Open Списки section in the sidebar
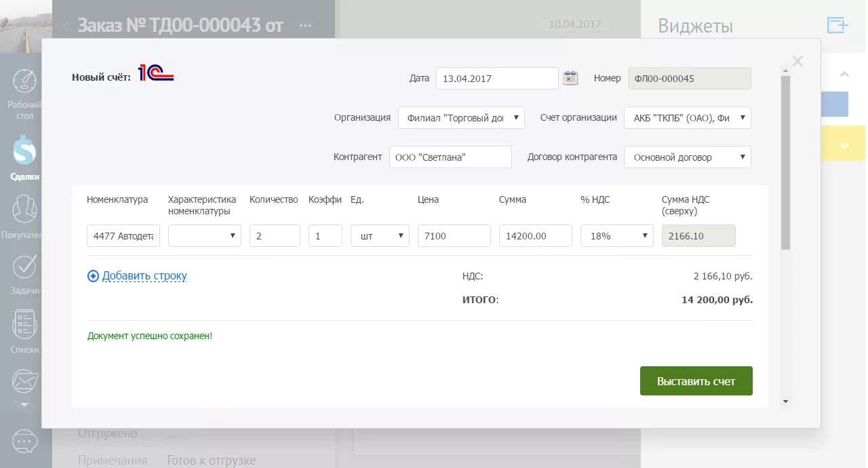The width and height of the screenshot is (868, 468). (25, 332)
